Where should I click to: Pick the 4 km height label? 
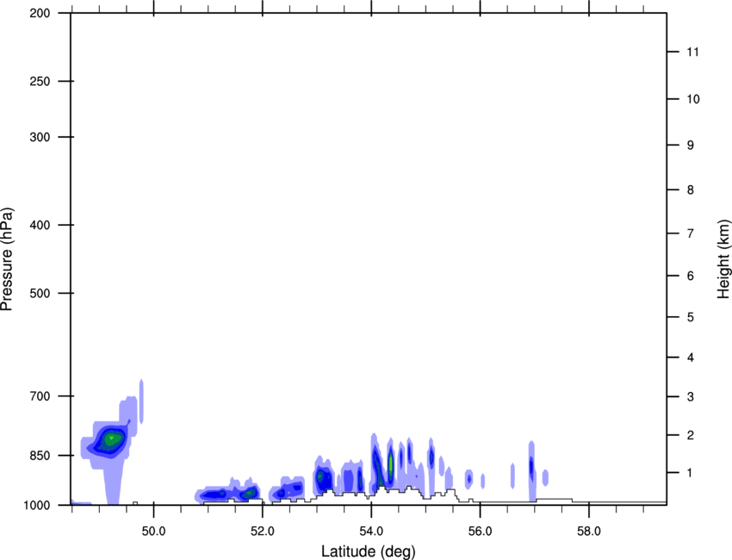691,358
